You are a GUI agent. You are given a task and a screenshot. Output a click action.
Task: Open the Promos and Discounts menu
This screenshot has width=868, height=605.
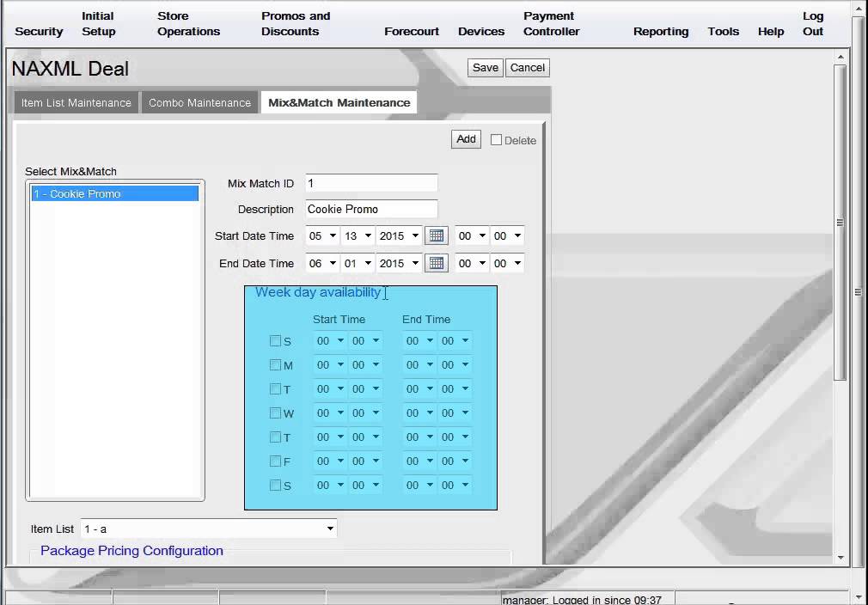tap(296, 24)
